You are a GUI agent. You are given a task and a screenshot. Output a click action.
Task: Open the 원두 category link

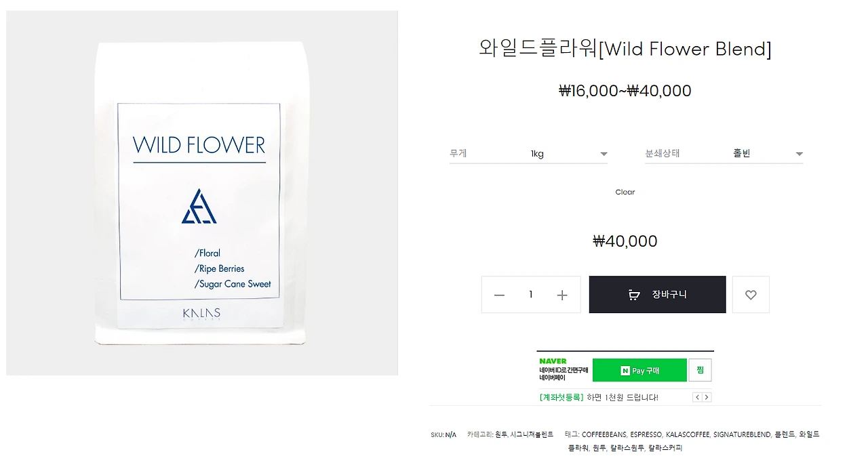click(501, 434)
